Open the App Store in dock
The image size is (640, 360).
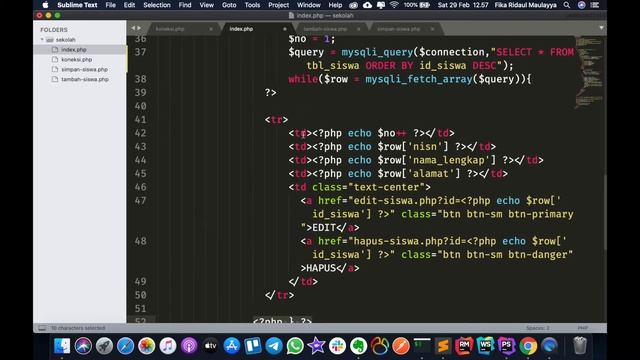[231, 346]
